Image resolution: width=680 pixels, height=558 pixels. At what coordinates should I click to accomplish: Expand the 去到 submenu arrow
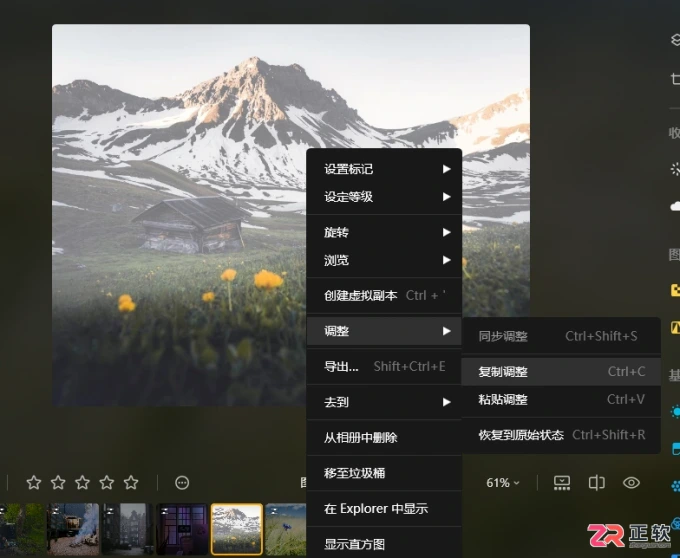pos(447,402)
